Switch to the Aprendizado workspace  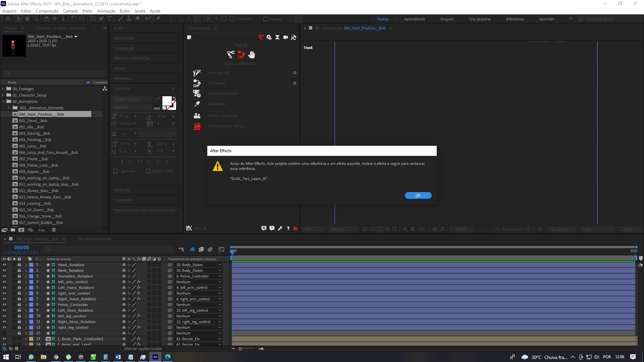click(x=415, y=19)
